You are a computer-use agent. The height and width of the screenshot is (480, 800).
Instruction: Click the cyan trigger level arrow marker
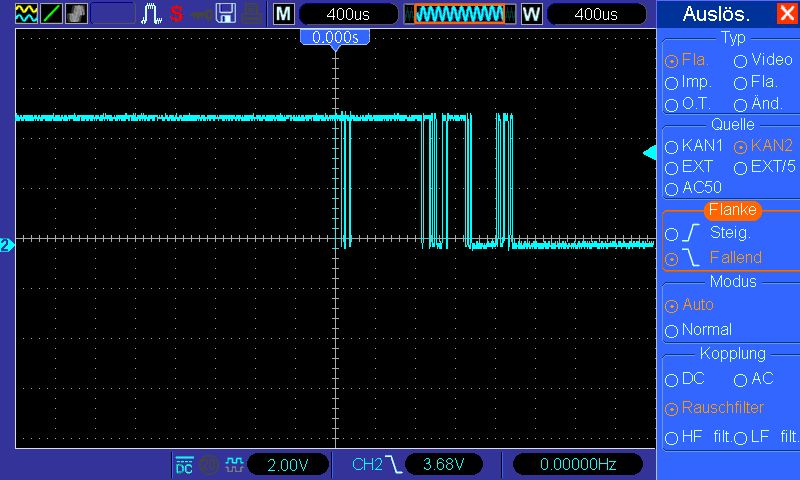649,153
